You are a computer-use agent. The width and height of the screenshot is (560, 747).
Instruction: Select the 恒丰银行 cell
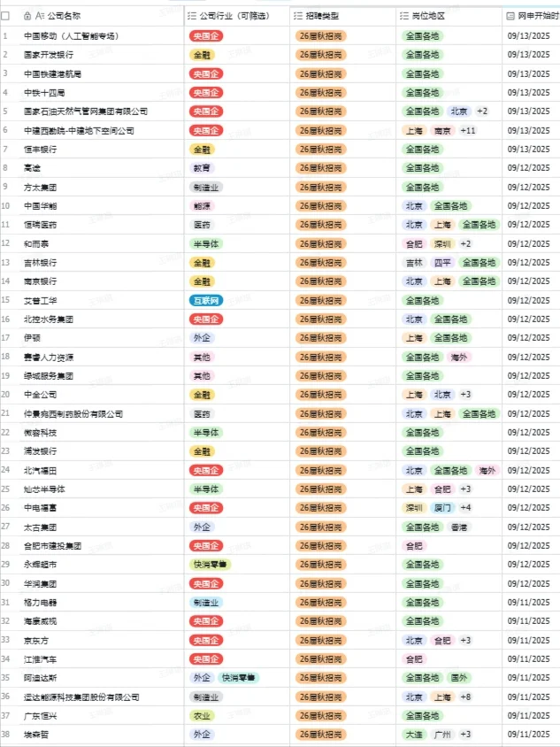(x=104, y=149)
